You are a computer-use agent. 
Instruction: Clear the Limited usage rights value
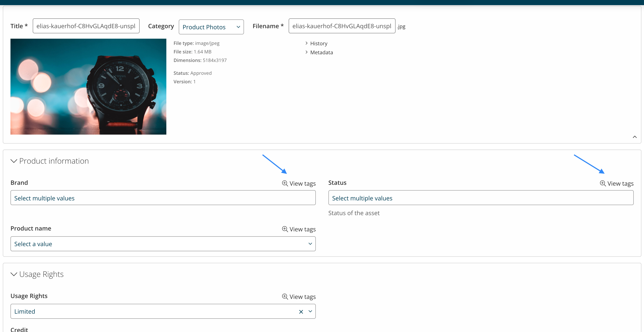(301, 312)
